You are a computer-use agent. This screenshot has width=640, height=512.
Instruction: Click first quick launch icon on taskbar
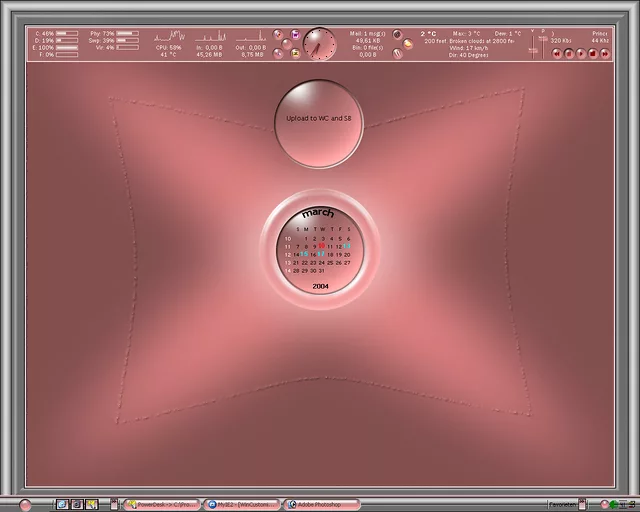coord(62,504)
